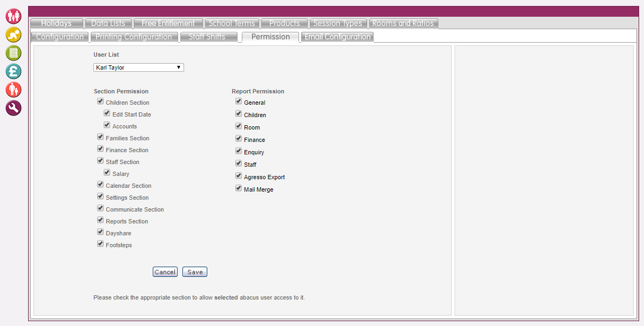Open the yellow children crawling-baby icon

tap(13, 35)
